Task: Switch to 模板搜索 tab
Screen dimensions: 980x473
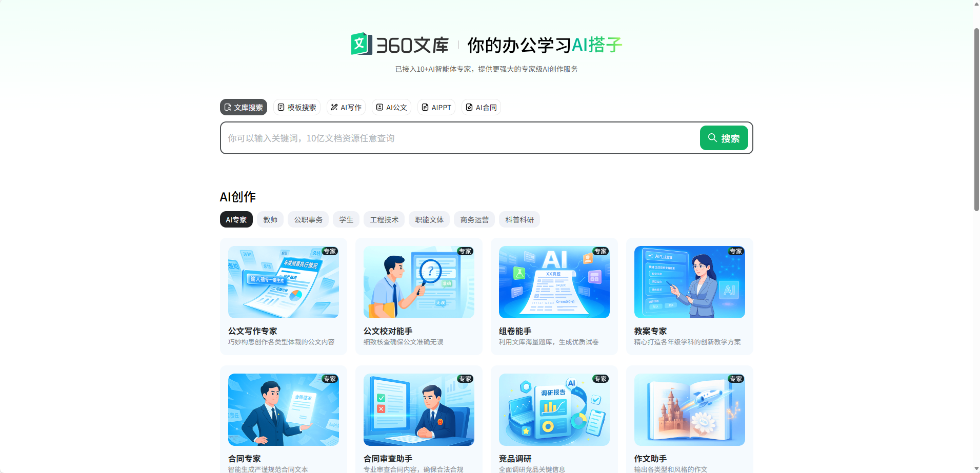Action: [x=297, y=107]
